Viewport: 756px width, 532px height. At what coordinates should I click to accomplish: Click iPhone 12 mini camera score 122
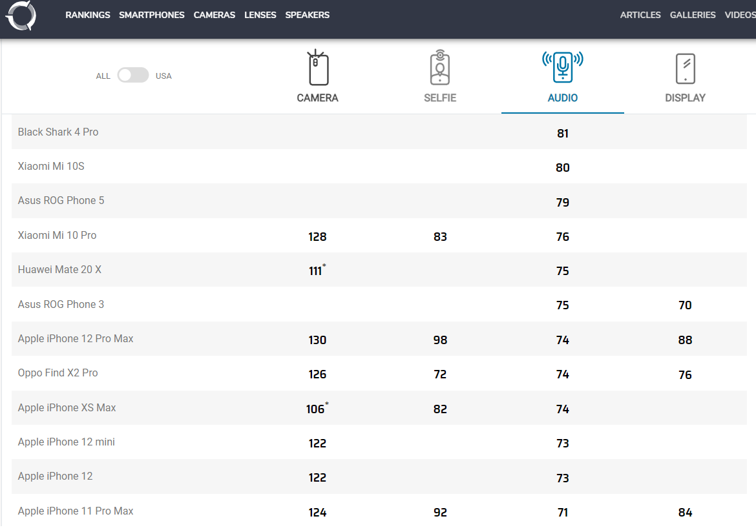(x=317, y=444)
